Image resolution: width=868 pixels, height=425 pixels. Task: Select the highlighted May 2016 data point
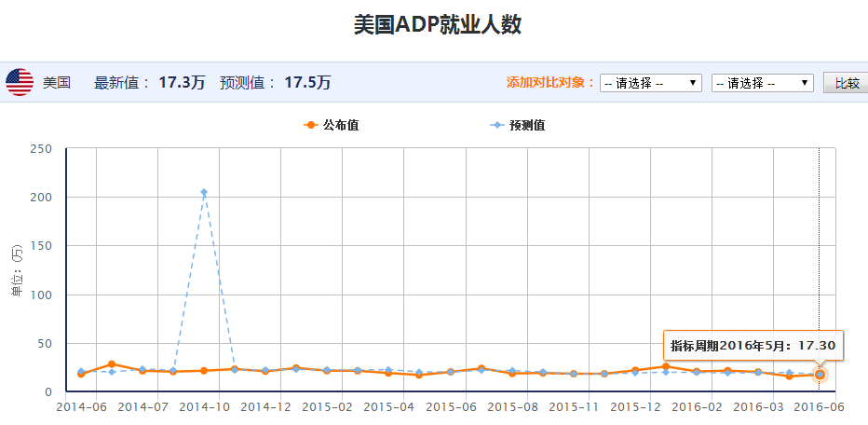pyautogui.click(x=820, y=375)
